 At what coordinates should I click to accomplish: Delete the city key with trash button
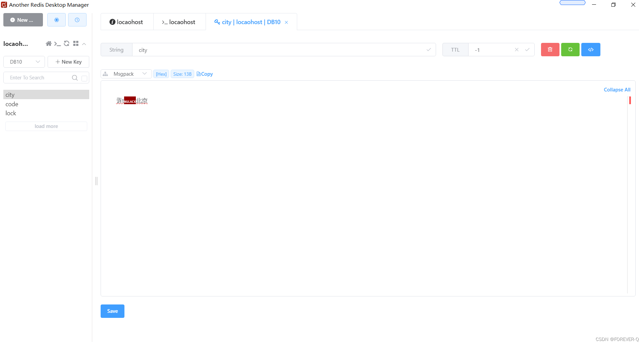550,49
